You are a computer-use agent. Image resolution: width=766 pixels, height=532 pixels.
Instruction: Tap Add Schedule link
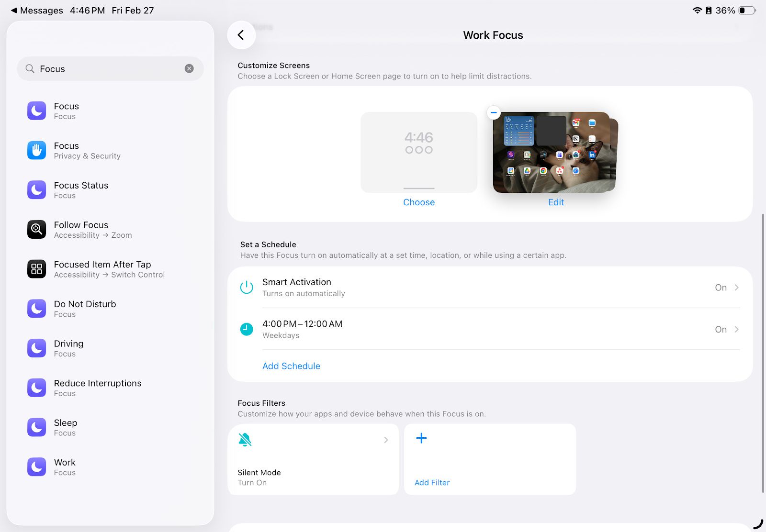click(x=291, y=366)
